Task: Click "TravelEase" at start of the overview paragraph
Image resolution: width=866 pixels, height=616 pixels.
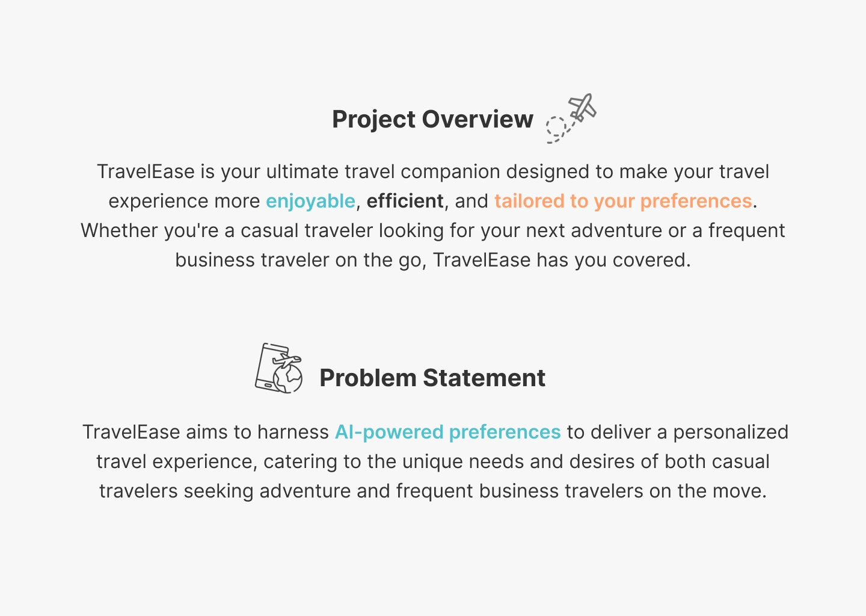Action: [x=146, y=171]
